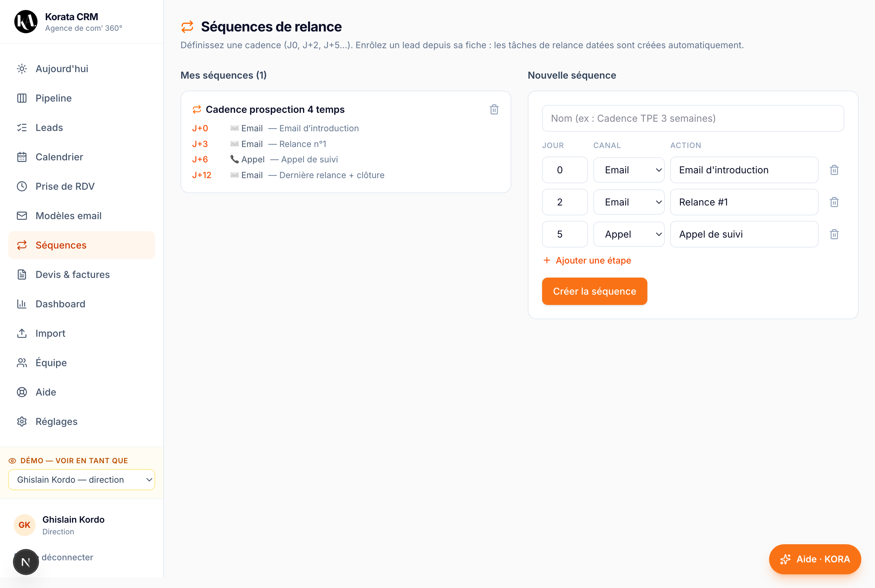Viewport: 875px width, 588px height.
Task: Remove the Email d'introduction step row
Action: click(834, 170)
